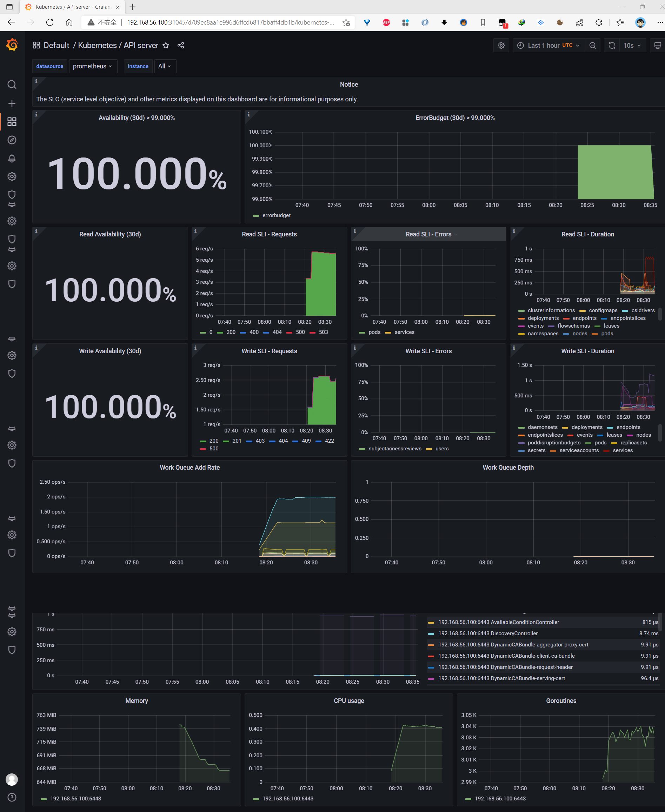Open the 10s refresh interval dropdown

point(632,46)
